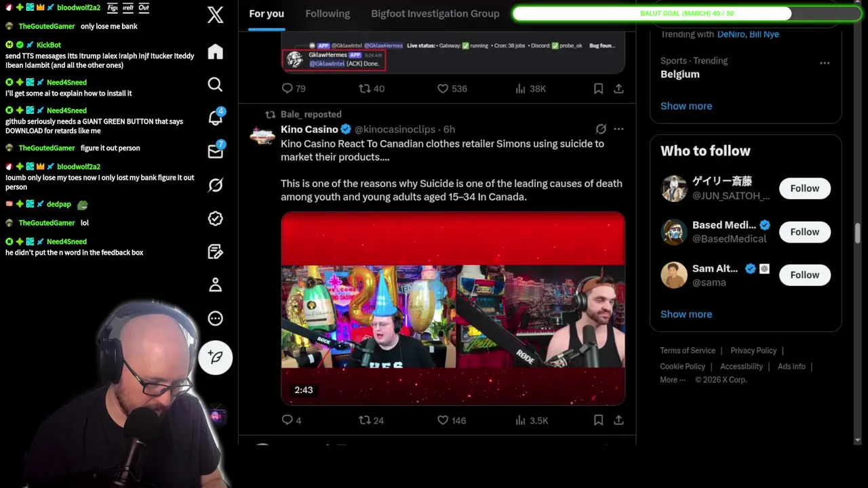The width and height of the screenshot is (868, 488).
Task: Like the post with 536 likes
Action: (x=452, y=88)
